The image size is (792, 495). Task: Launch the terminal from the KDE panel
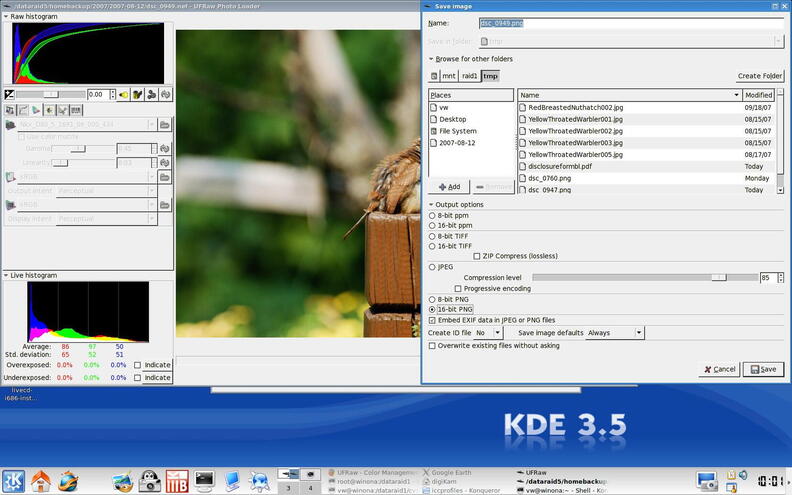pos(205,481)
